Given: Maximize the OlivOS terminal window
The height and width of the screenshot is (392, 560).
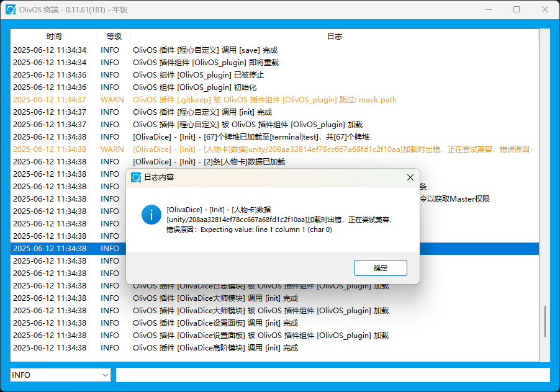Looking at the screenshot, I should 517,9.
